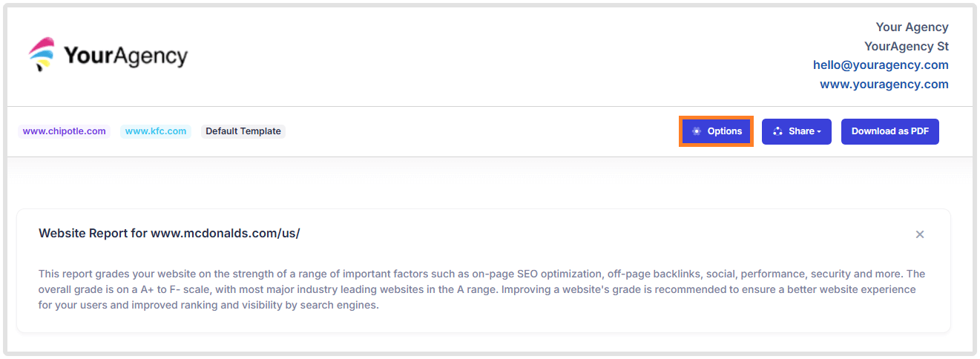The width and height of the screenshot is (980, 359).
Task: Click the YourAgency logo wordmark
Action: (x=125, y=56)
